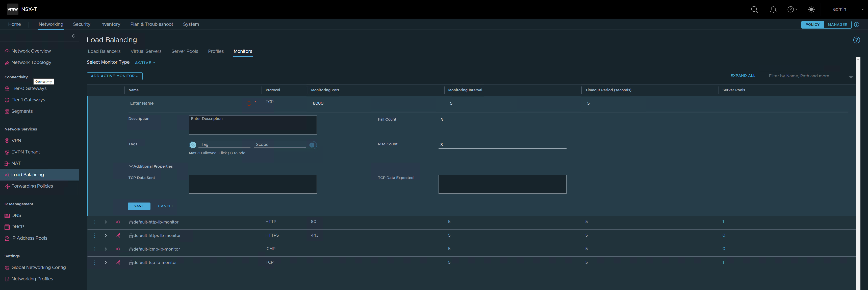Edit the Fall Count field

pyautogui.click(x=502, y=120)
